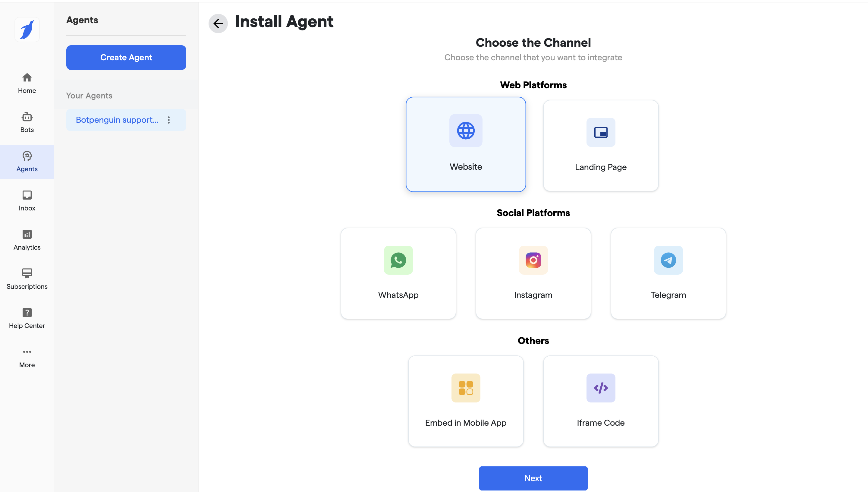This screenshot has height=492, width=868.
Task: Expand the More menu in sidebar
Action: pyautogui.click(x=27, y=358)
